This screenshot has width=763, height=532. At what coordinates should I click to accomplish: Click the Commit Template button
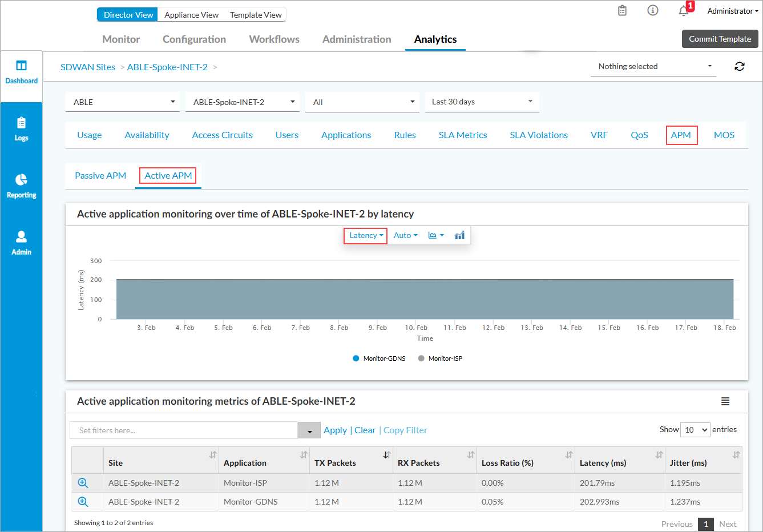tap(720, 39)
